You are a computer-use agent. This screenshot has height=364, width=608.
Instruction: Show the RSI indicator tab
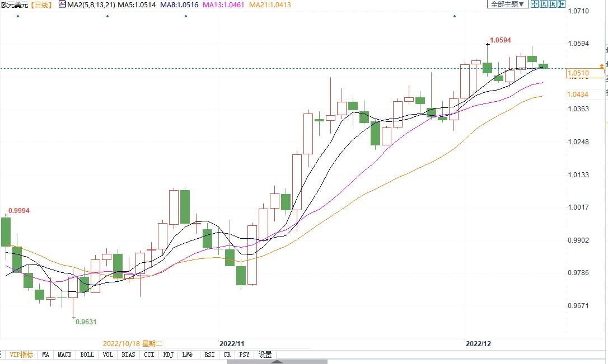(x=209, y=354)
